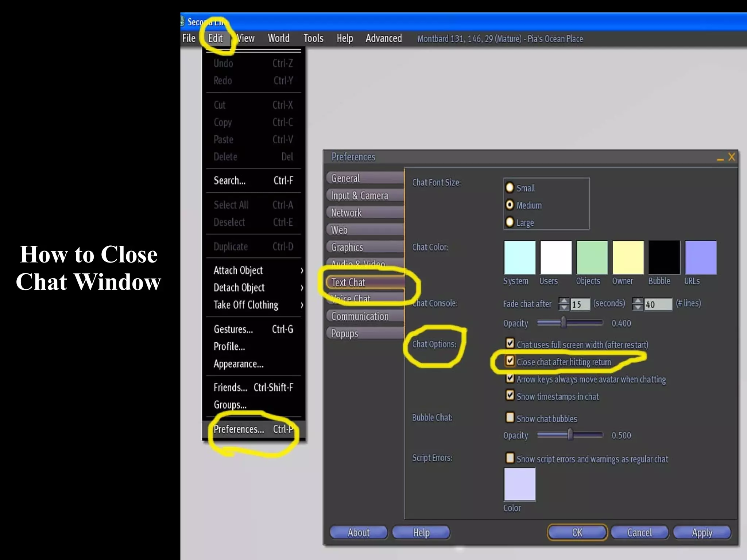Open Appearance... menu entry

pyautogui.click(x=253, y=364)
